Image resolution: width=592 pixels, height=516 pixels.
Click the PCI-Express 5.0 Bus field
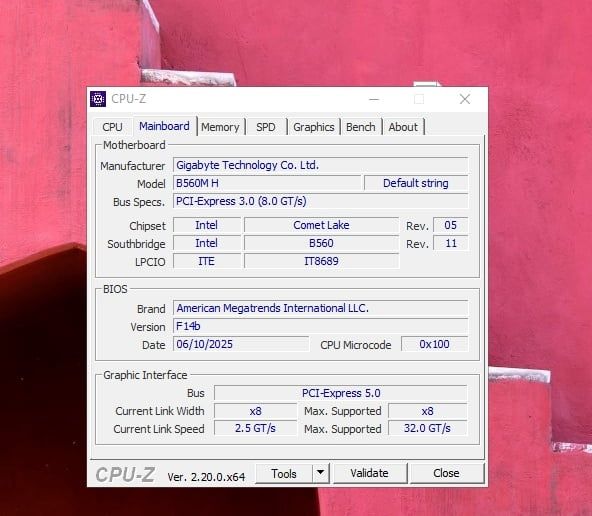[341, 393]
